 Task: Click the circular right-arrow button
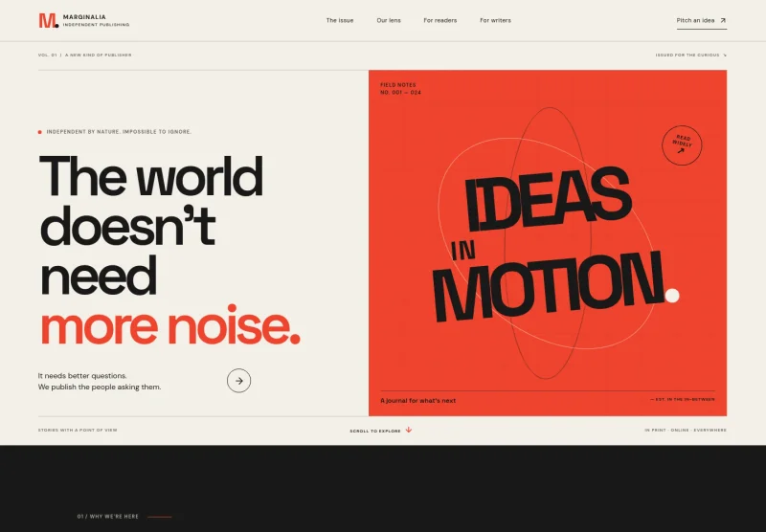click(x=238, y=381)
